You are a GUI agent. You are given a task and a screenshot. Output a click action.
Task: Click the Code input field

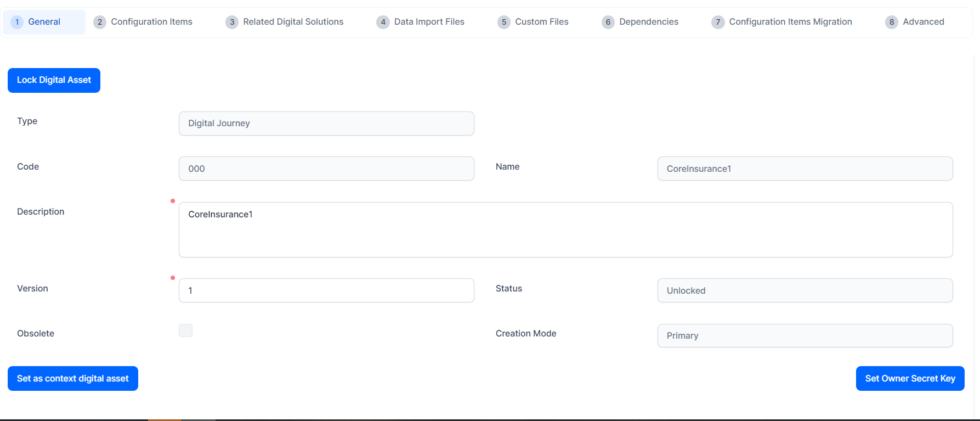326,169
